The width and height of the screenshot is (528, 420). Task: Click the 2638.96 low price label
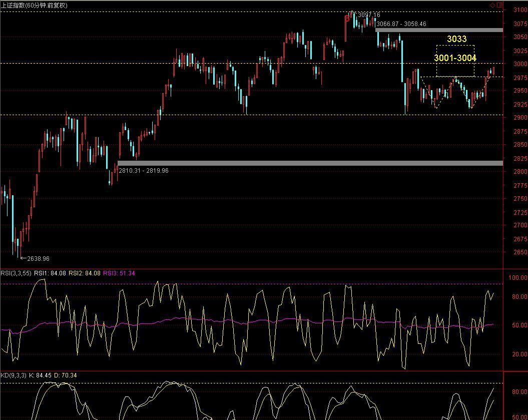[38, 259]
